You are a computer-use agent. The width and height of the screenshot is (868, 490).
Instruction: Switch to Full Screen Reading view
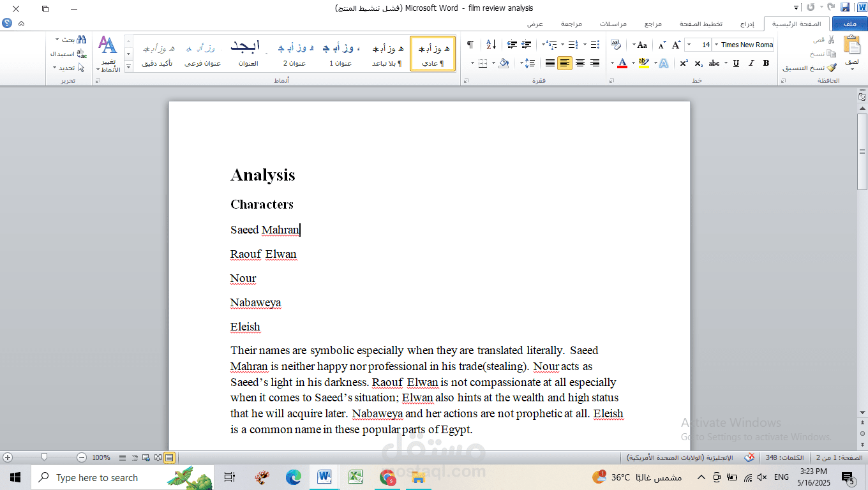157,457
